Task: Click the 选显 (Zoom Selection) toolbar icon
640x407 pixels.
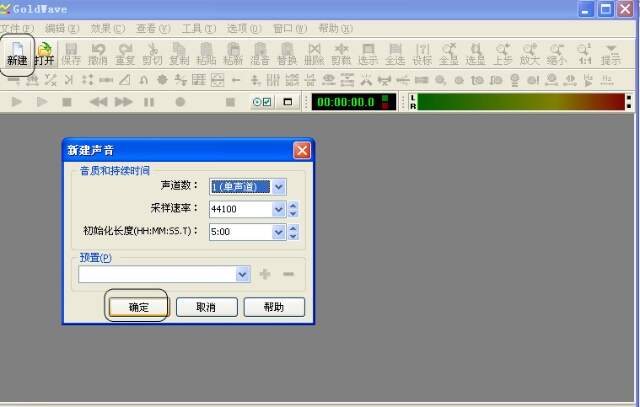Action: (476, 54)
